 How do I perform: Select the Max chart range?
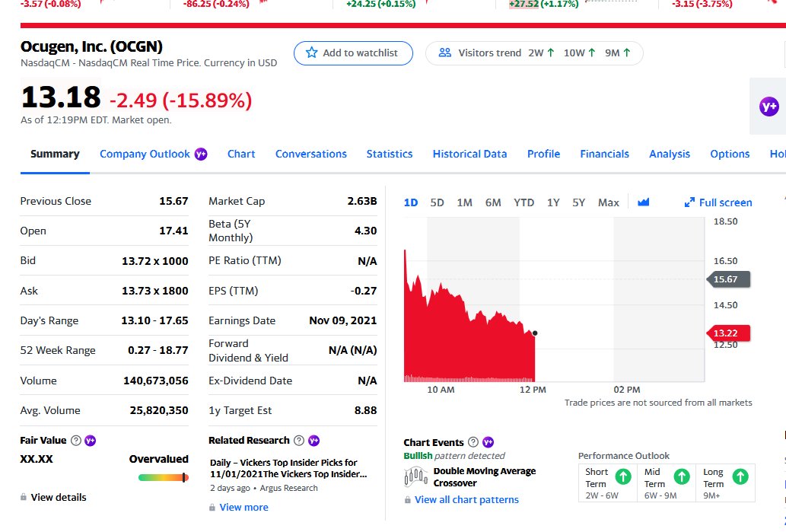tap(609, 202)
